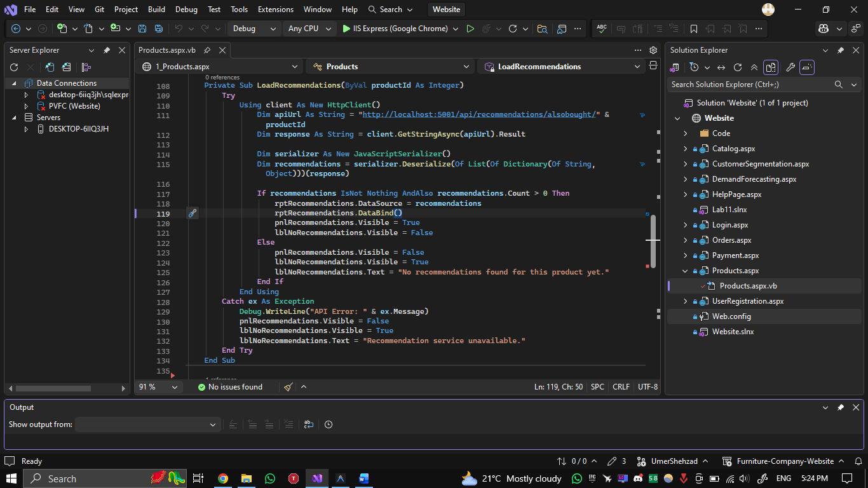Click the Windows Start button

[11, 478]
